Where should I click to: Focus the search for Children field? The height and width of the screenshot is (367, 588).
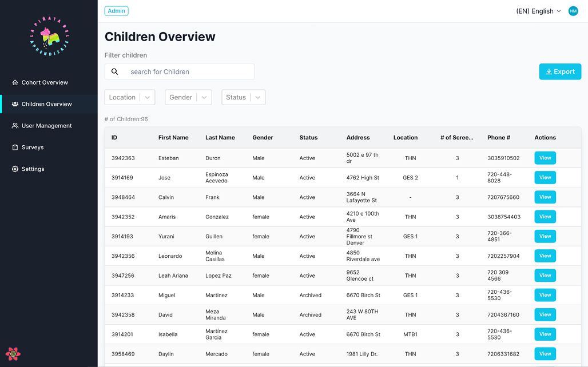[189, 71]
